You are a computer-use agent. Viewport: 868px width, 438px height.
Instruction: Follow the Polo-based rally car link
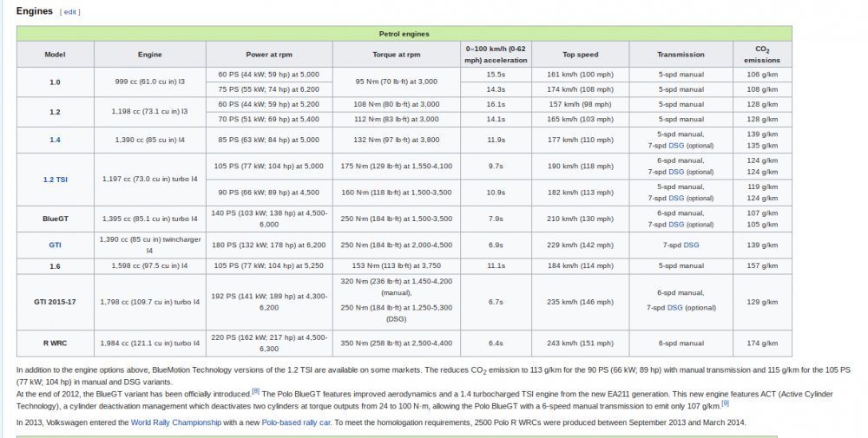click(x=296, y=422)
